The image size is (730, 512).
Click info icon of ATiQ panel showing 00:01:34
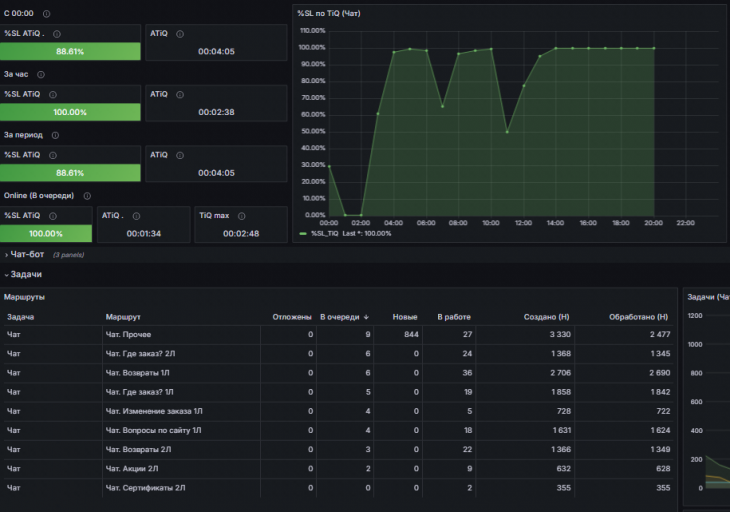(x=135, y=215)
